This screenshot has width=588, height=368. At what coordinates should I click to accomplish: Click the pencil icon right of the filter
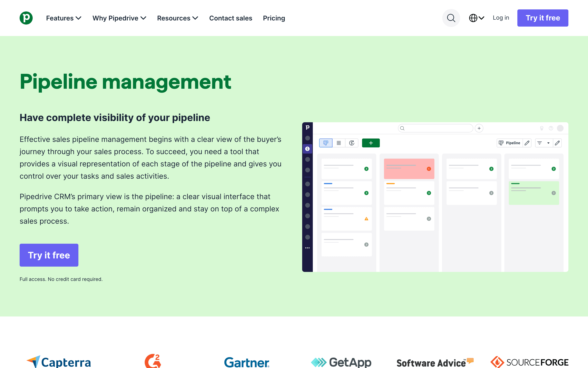pos(557,143)
